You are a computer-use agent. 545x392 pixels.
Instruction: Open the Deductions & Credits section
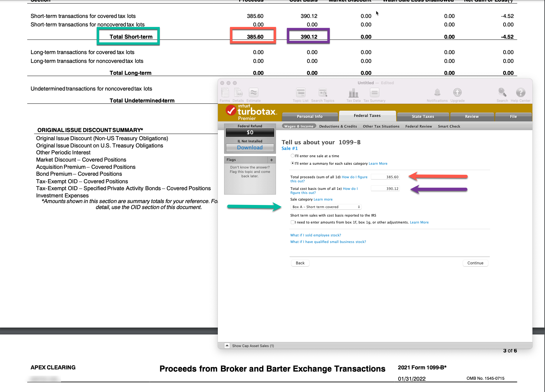[x=338, y=126]
